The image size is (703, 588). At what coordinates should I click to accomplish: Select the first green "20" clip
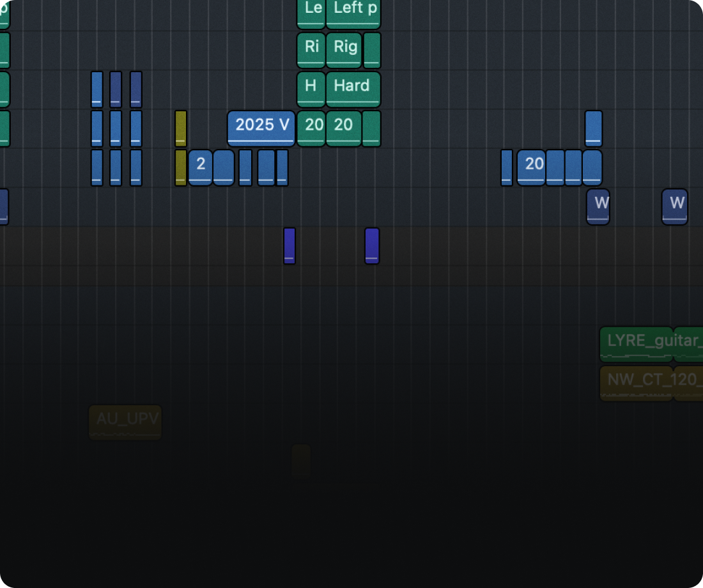click(311, 125)
